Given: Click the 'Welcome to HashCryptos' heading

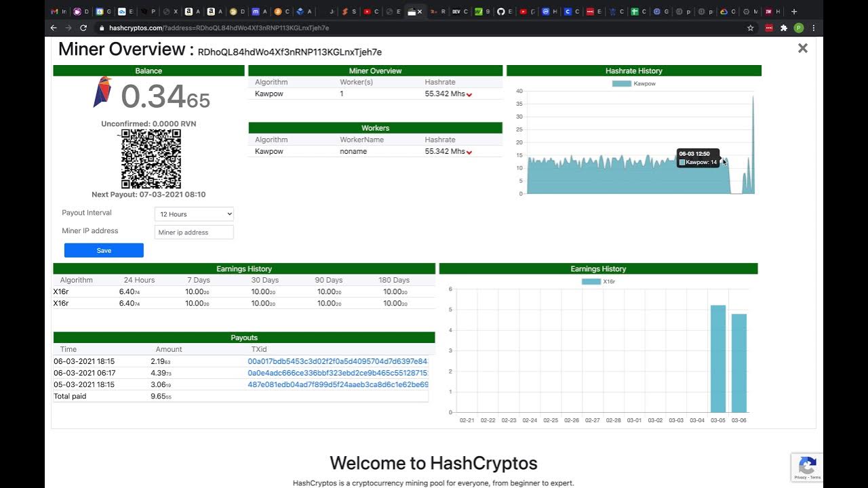Looking at the screenshot, I should (433, 464).
